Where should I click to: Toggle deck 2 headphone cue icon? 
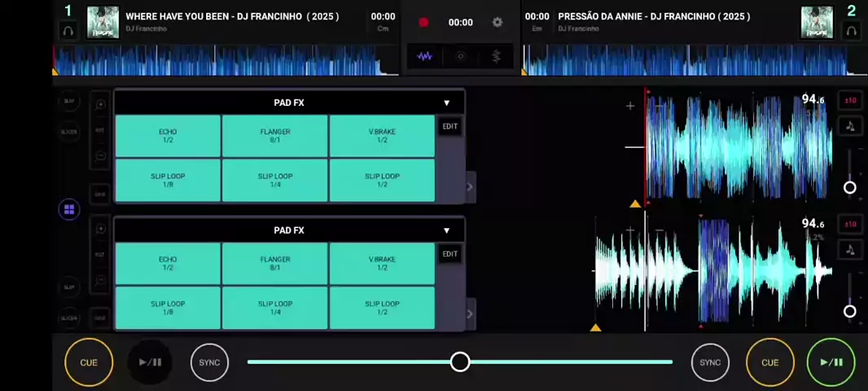pos(852,31)
